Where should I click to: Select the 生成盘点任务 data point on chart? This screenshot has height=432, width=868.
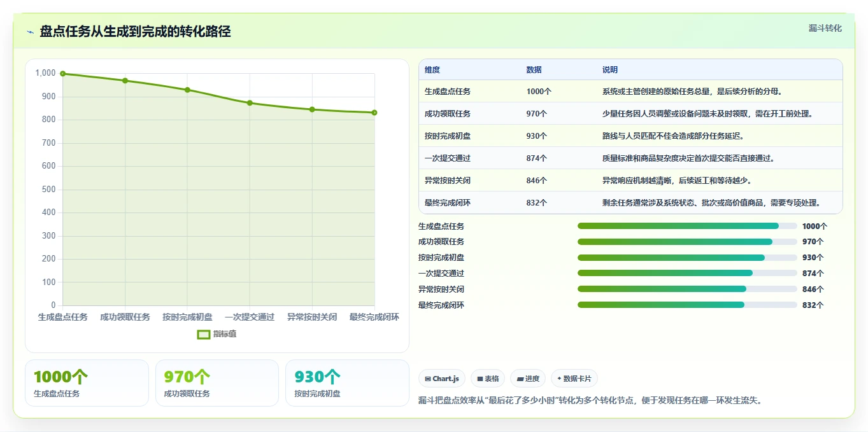[x=62, y=74]
